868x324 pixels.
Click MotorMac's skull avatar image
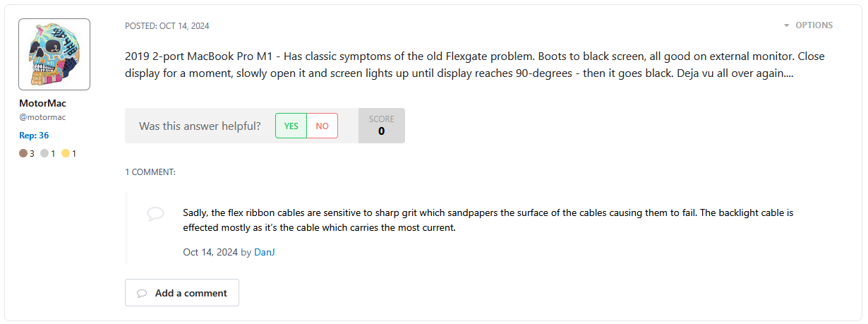click(54, 54)
